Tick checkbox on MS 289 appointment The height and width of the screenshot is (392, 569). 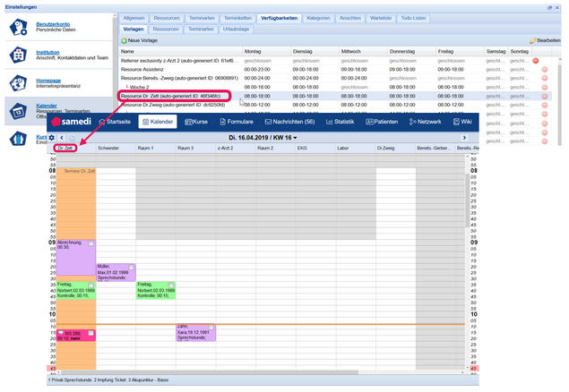coord(91,333)
